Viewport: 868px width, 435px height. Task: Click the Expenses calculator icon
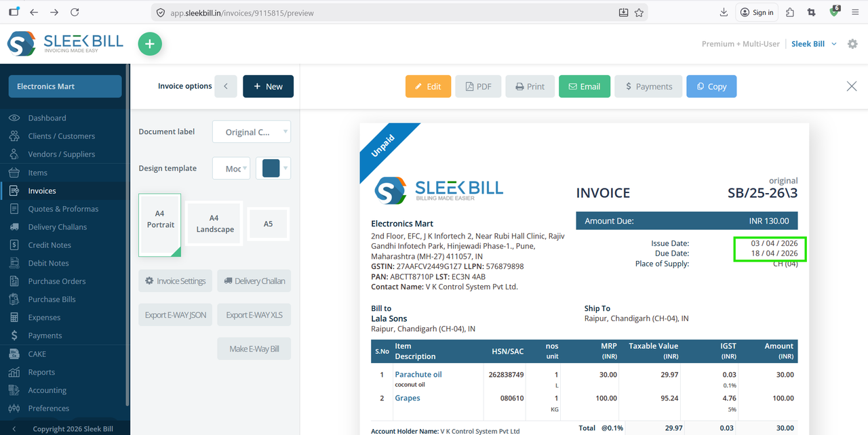pos(14,317)
